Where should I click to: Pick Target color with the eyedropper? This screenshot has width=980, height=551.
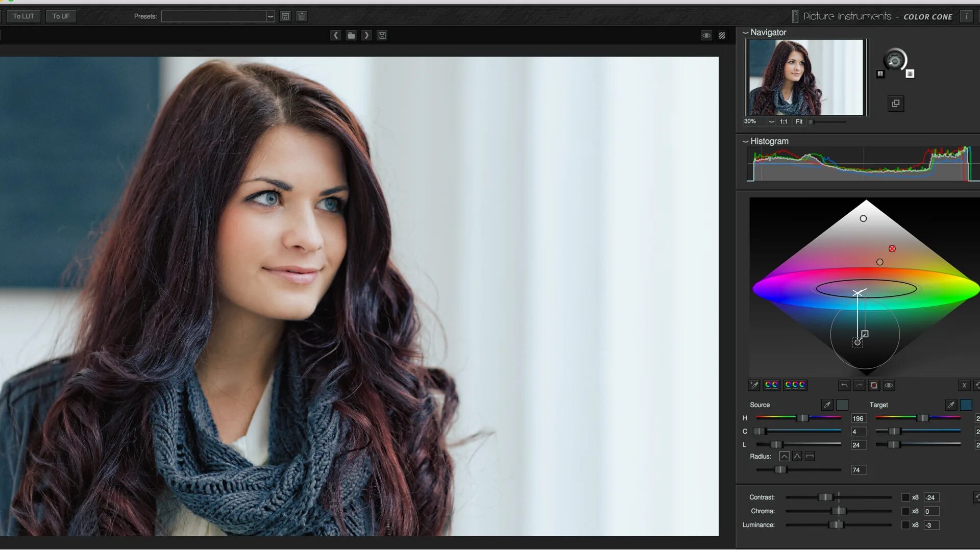click(x=951, y=405)
